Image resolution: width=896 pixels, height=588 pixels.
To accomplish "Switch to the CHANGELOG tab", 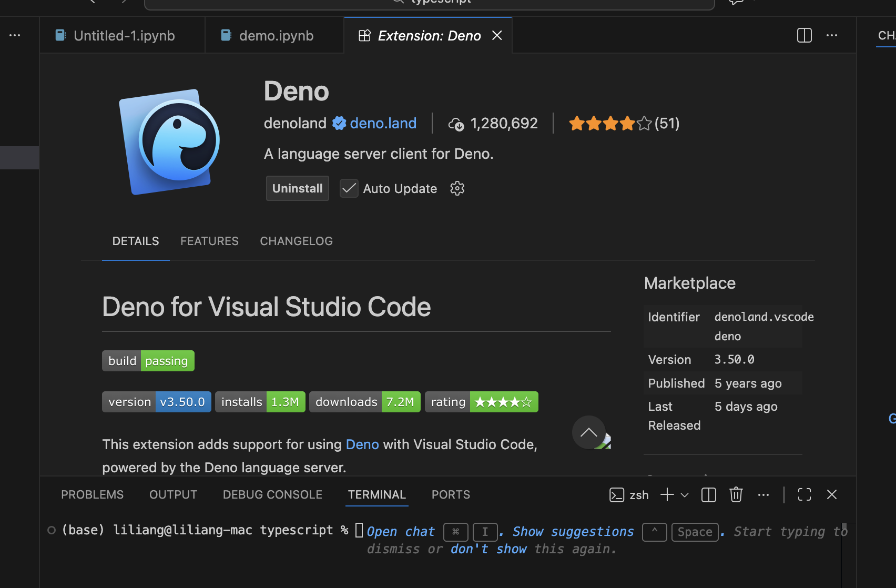I will pos(297,241).
